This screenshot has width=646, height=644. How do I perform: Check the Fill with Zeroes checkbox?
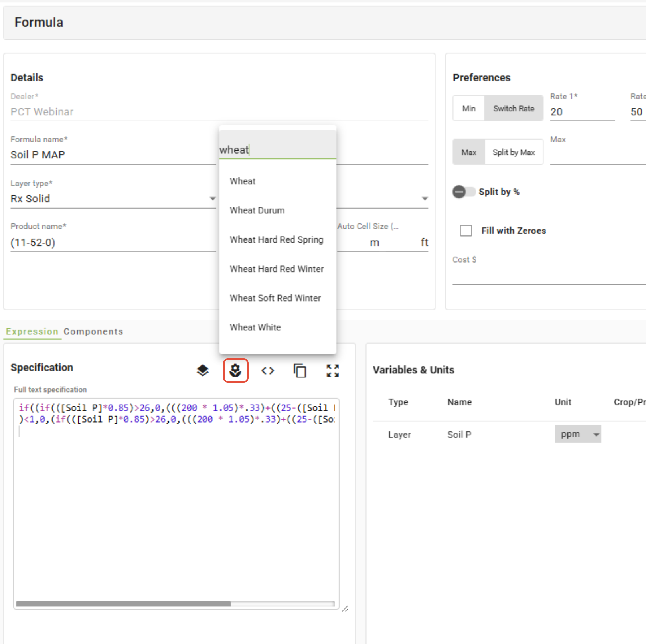[x=466, y=231]
